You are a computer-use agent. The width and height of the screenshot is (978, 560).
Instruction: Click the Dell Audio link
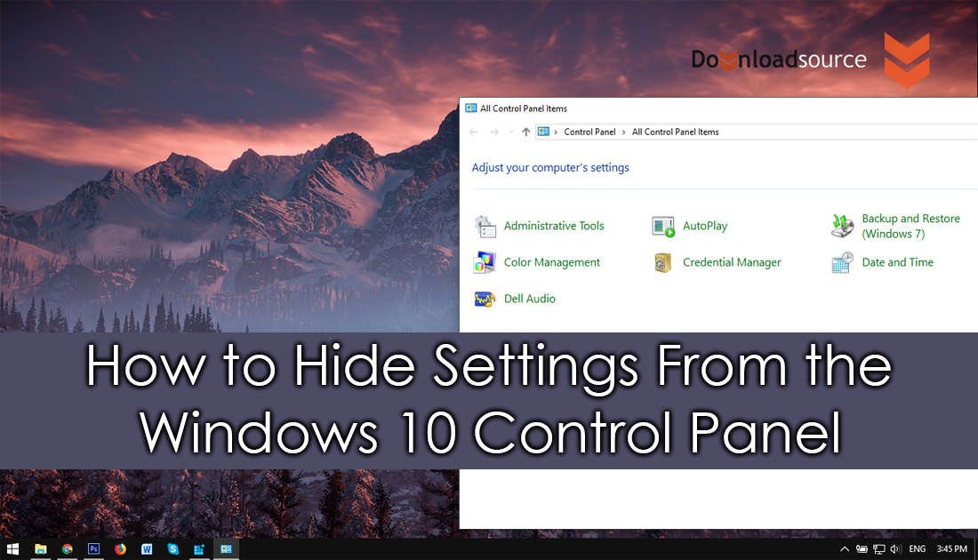530,299
